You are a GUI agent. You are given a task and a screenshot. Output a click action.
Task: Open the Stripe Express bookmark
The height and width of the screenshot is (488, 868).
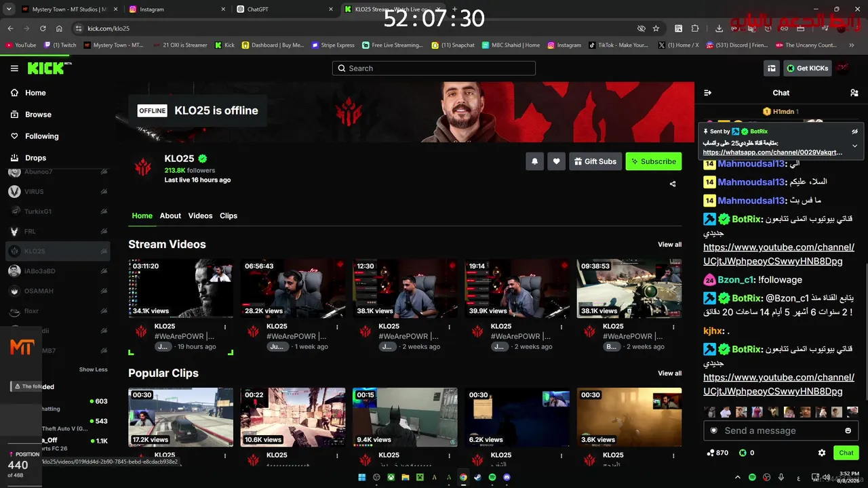[x=333, y=45]
